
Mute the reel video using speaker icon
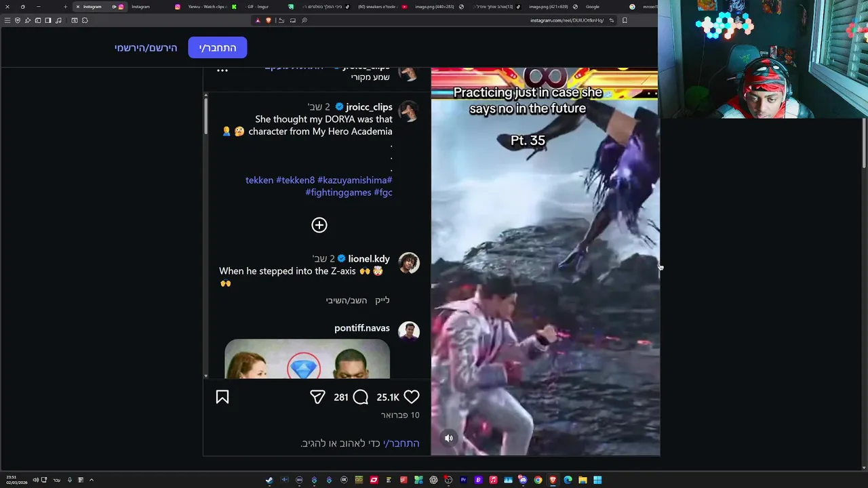click(448, 438)
